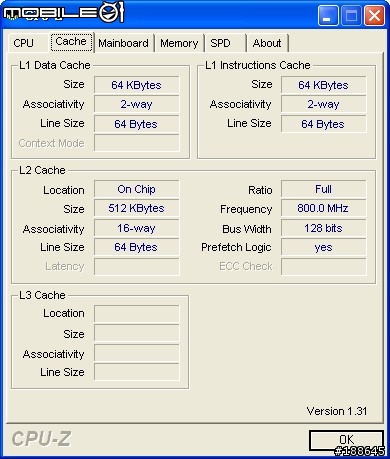The width and height of the screenshot is (390, 459).
Task: Click the Prefetch Logic label
Action: (x=236, y=248)
